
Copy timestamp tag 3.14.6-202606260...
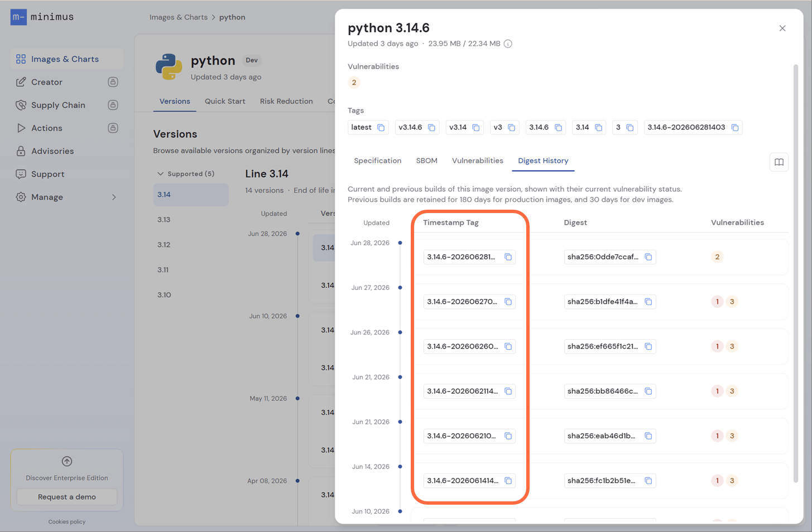(508, 346)
